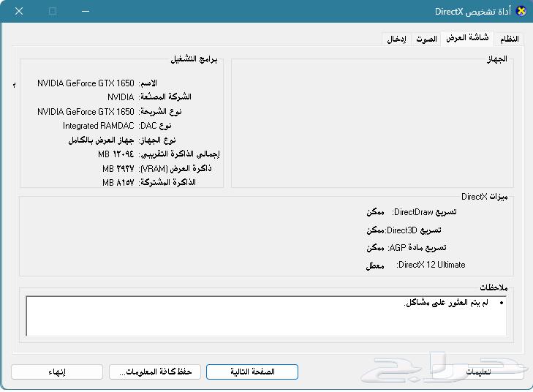Click the برامج التشغيل group heading
Image resolution: width=533 pixels, height=392 pixels.
click(x=194, y=59)
